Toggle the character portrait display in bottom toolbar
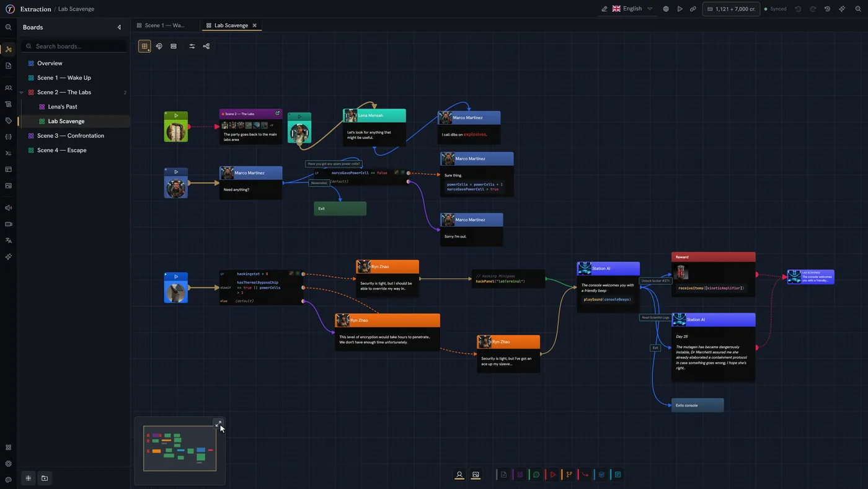The width and height of the screenshot is (868, 489). point(459,475)
